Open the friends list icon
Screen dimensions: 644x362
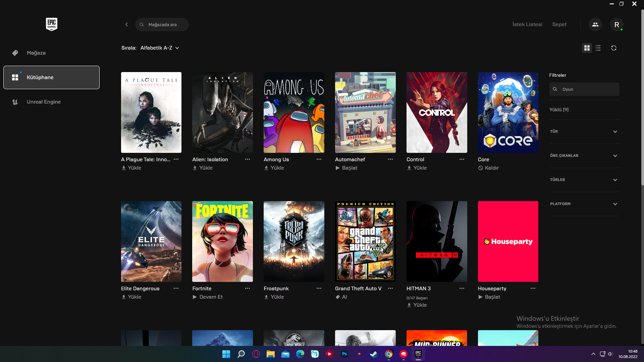coord(595,24)
